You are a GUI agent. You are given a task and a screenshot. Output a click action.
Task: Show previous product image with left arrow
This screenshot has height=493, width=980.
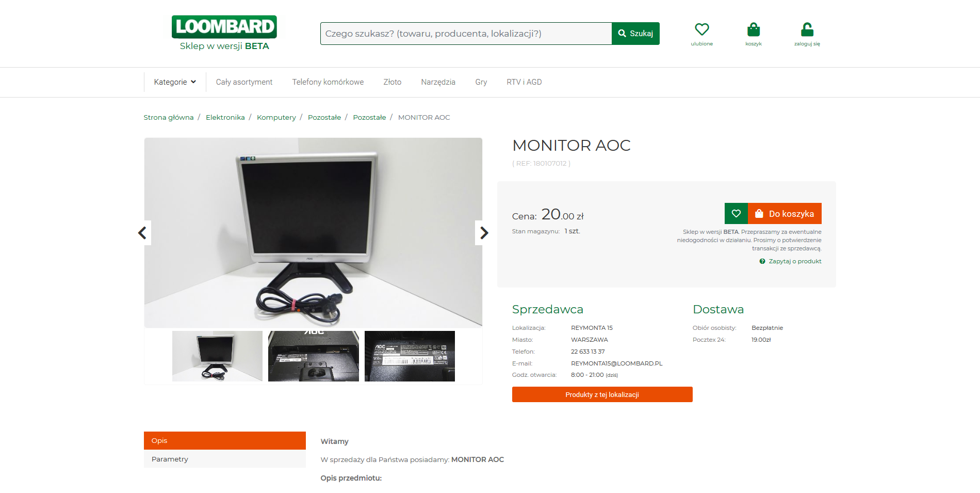[x=143, y=233]
